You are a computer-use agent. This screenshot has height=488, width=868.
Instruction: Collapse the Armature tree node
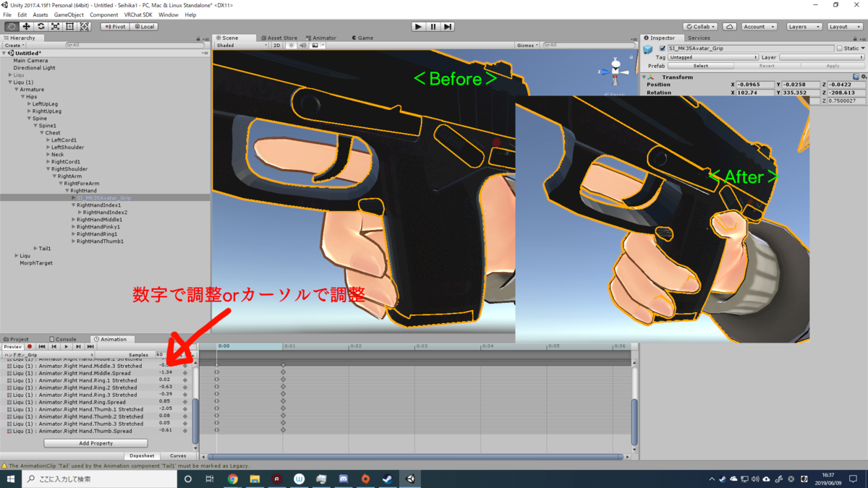[17, 90]
